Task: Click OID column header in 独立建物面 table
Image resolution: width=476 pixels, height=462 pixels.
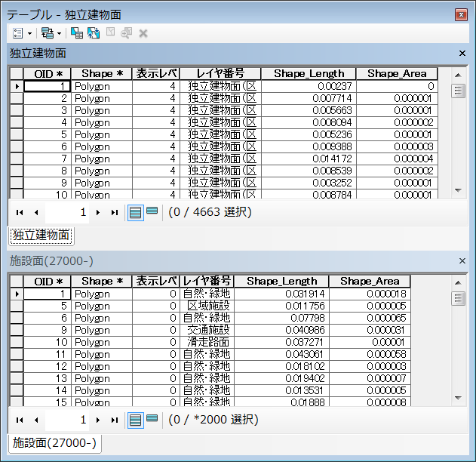Action: coord(48,74)
